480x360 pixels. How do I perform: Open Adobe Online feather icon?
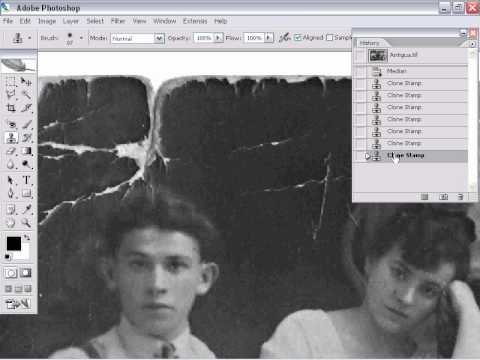click(x=18, y=65)
